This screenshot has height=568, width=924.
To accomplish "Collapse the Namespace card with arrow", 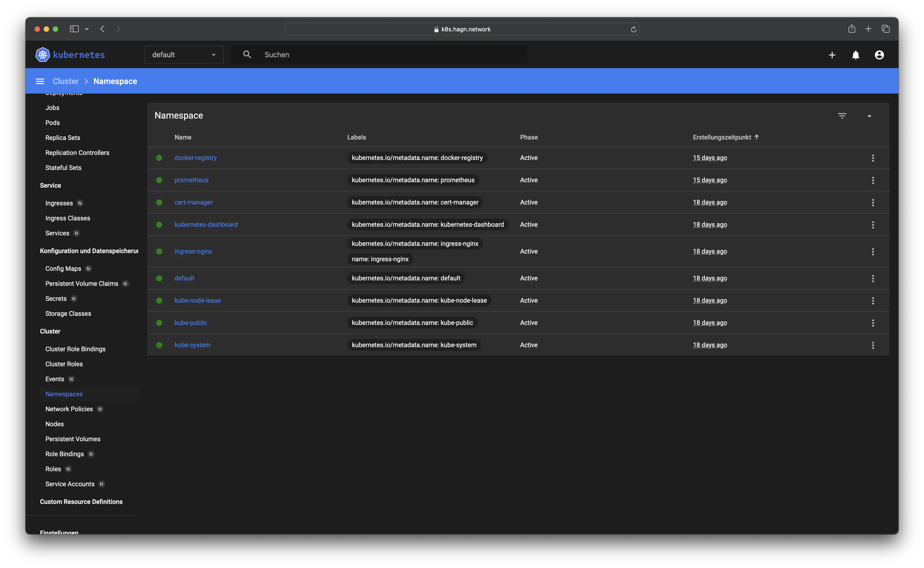I will 869,116.
